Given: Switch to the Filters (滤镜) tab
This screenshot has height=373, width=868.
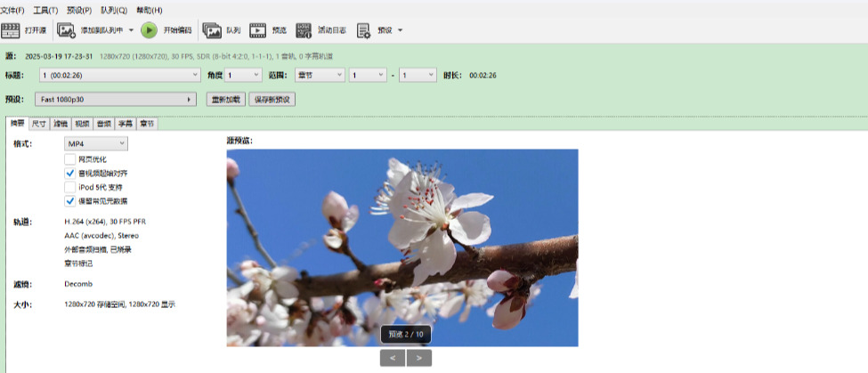Looking at the screenshot, I should click(x=61, y=124).
